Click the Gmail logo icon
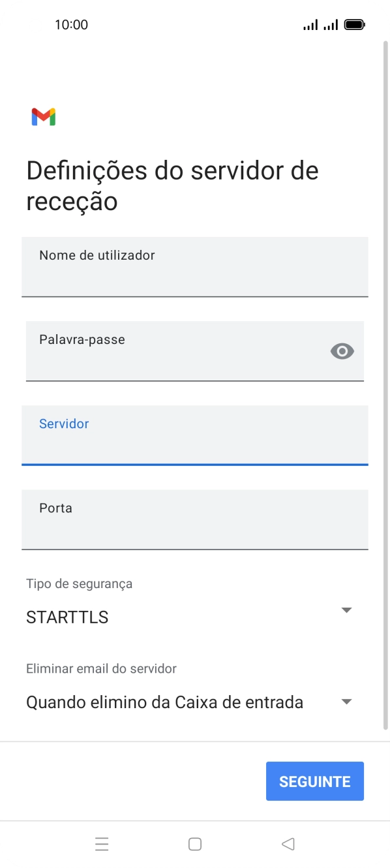Image resolution: width=390 pixels, height=868 pixels. [42, 116]
